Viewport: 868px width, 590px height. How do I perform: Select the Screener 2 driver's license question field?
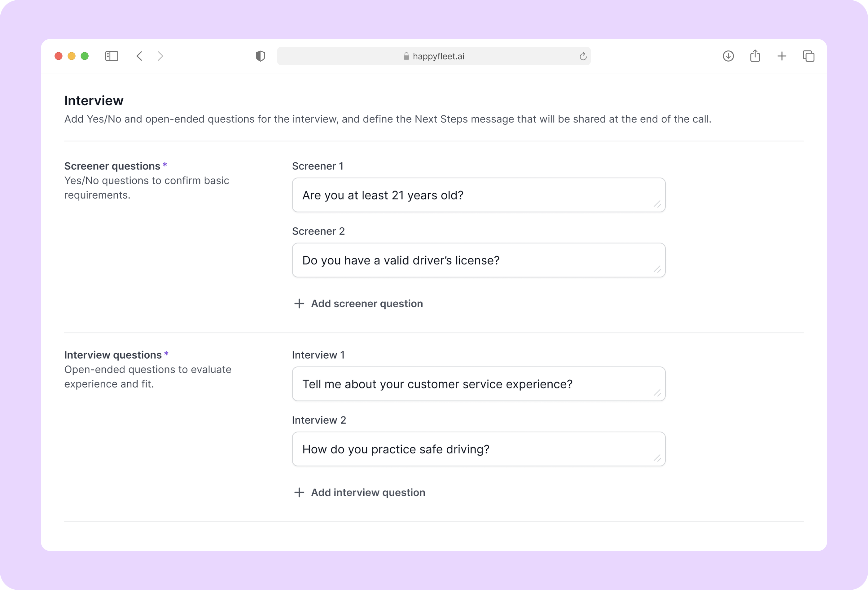(478, 260)
